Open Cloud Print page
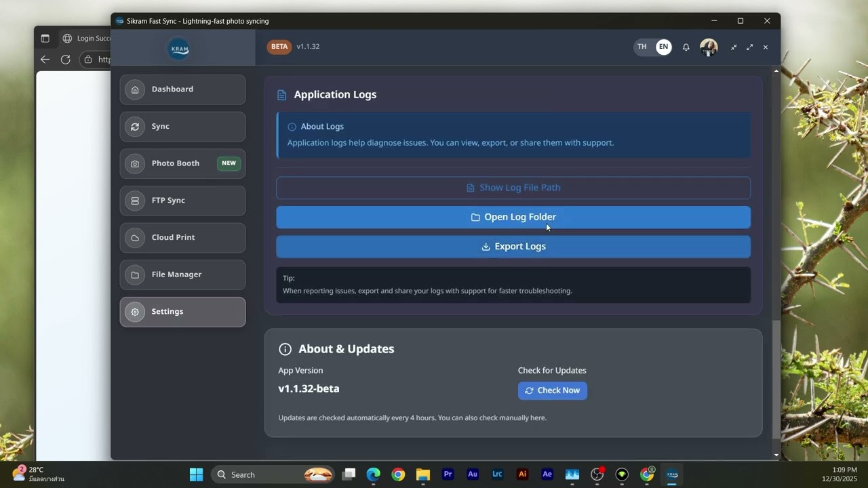This screenshot has height=488, width=868. point(183,238)
